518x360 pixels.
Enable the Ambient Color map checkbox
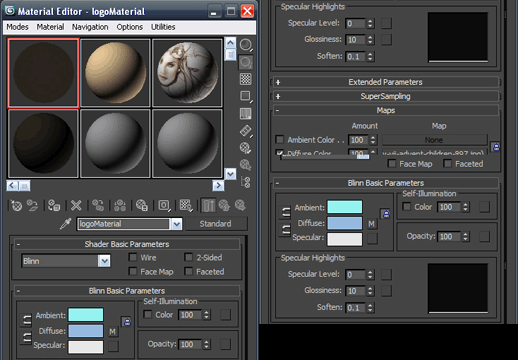280,139
